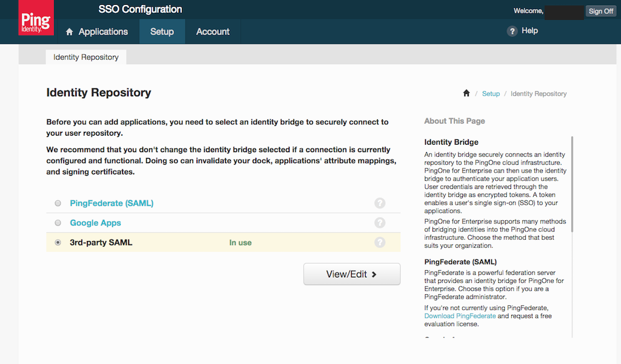
Task: Expand PingFederate (SAML) identity bridge option
Action: (111, 203)
